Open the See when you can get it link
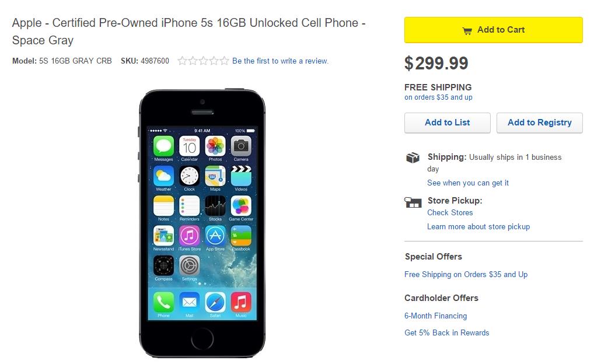The height and width of the screenshot is (364, 601). coord(468,183)
